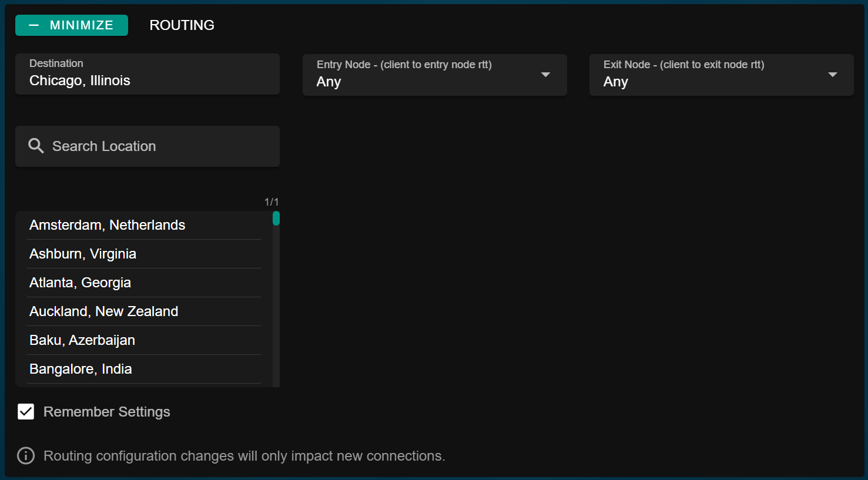
Task: Click the minus icon on the Minimize button
Action: 34,25
